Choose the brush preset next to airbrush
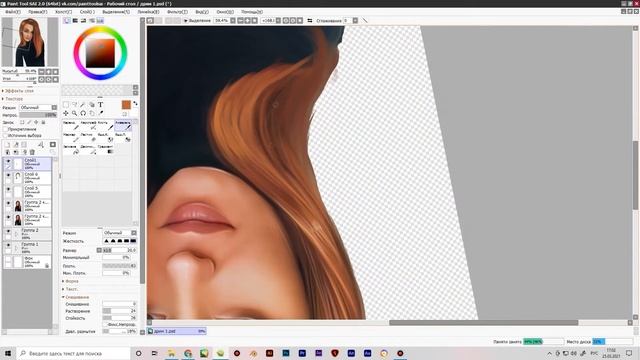 coord(106,125)
